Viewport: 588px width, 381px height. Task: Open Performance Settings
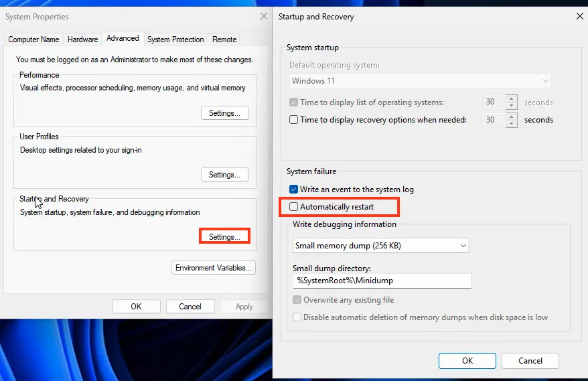(224, 113)
